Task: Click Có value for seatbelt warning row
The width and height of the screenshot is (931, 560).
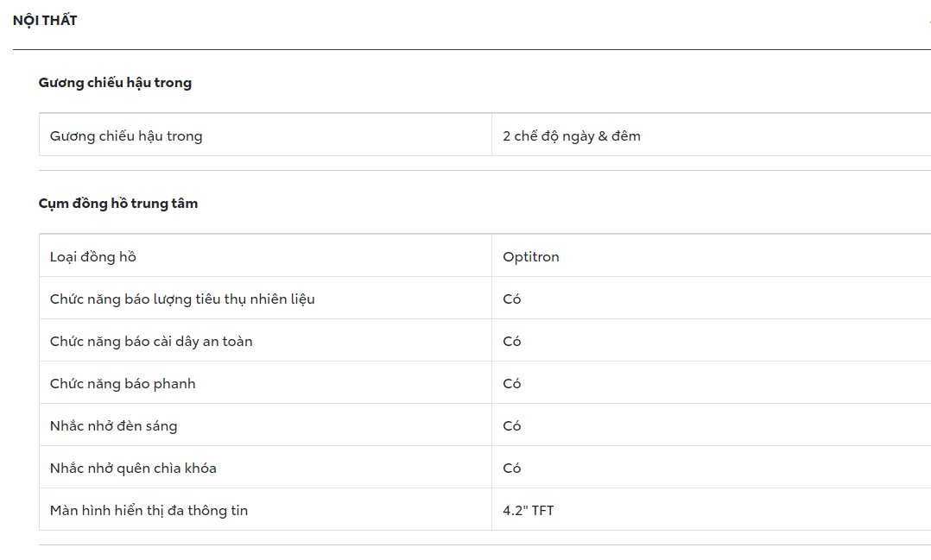Action: point(512,342)
